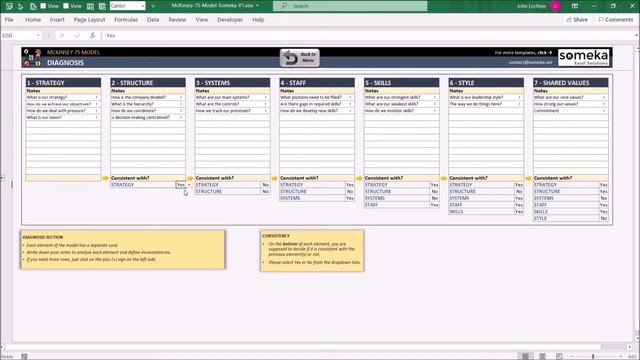Select the No value for STYLE in Shared Values card
640x360 pixels.
pos(603,218)
